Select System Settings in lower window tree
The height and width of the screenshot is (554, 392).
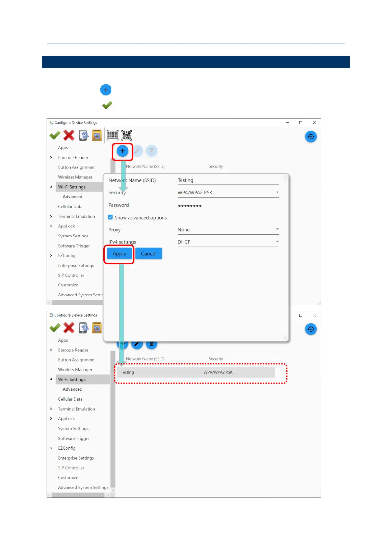[73, 429]
